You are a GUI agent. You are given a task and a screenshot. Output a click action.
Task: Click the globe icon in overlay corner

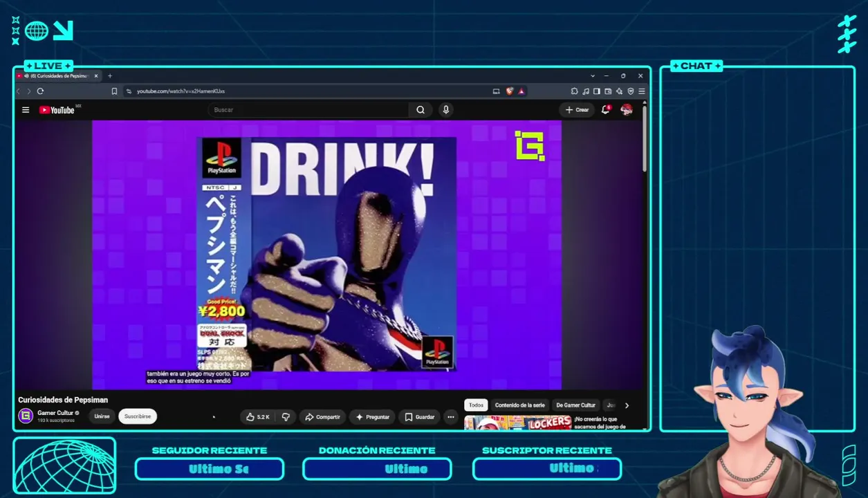(37, 30)
